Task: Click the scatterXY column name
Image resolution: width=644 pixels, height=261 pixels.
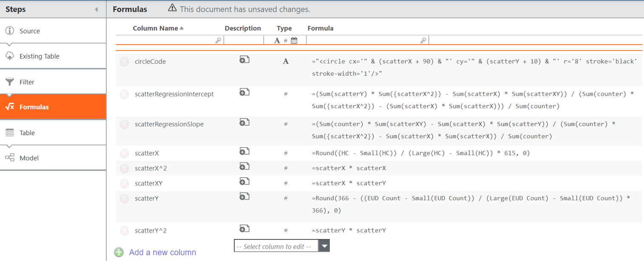Action: pyautogui.click(x=149, y=184)
